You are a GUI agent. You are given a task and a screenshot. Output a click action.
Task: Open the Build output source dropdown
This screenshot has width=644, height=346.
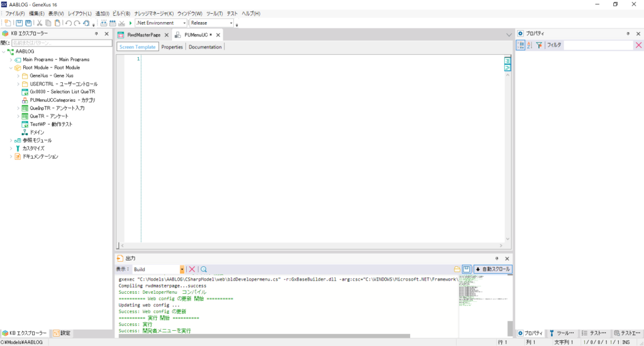182,269
